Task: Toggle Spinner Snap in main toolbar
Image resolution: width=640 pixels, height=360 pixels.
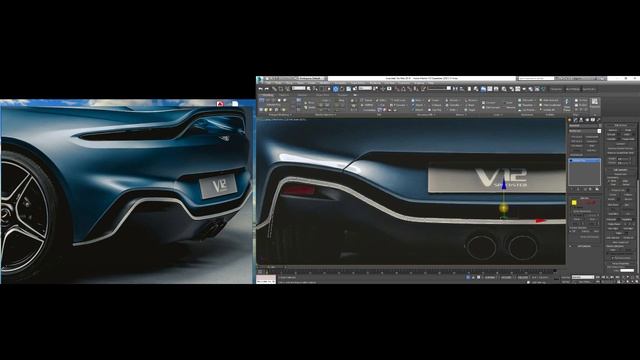Action: pyautogui.click(x=416, y=89)
